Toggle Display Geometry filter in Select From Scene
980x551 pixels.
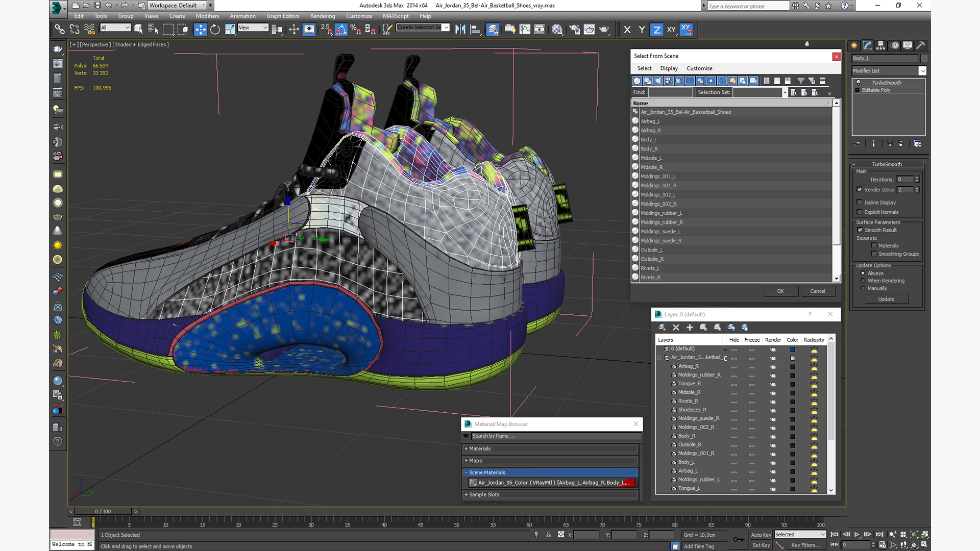click(637, 81)
